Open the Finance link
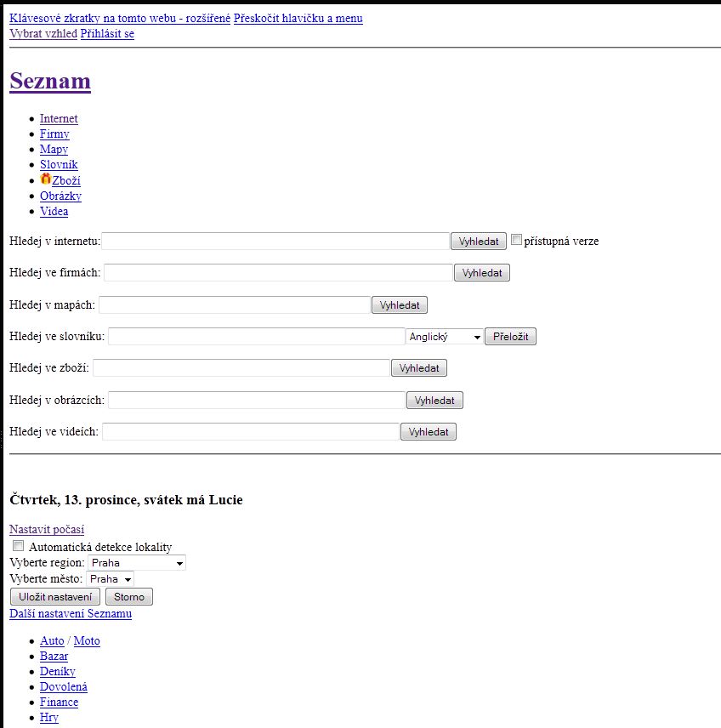 59,702
